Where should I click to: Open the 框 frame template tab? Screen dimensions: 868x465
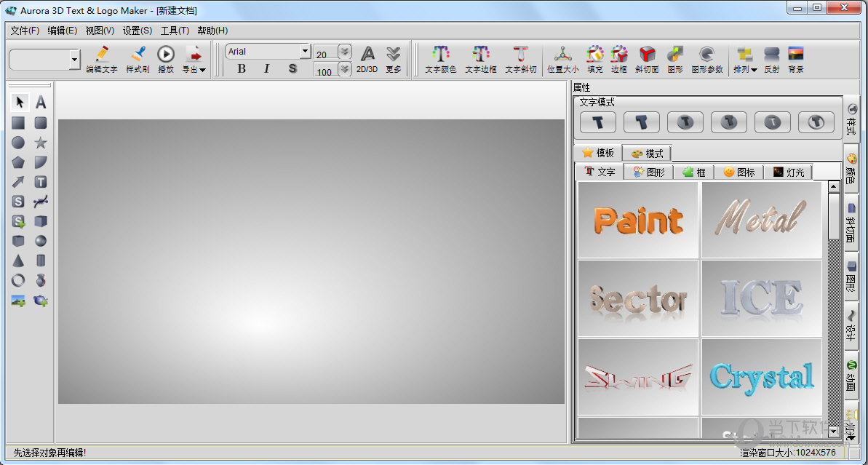(x=693, y=172)
